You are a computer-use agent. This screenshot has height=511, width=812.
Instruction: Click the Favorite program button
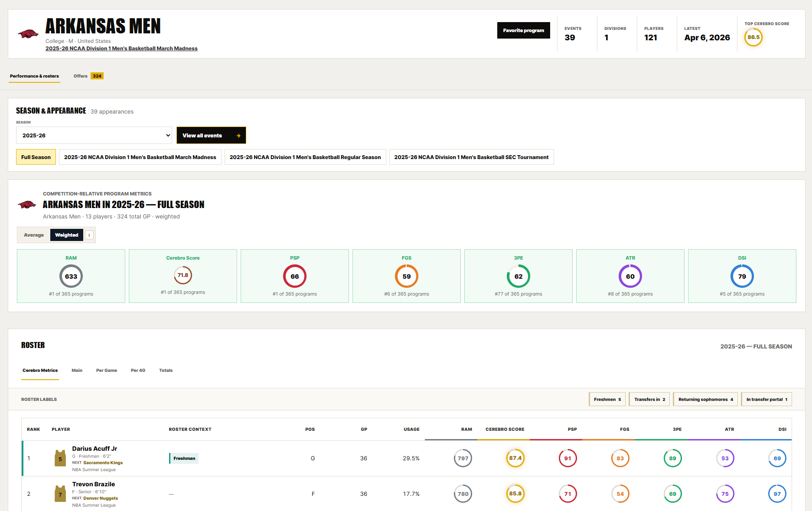(x=523, y=30)
